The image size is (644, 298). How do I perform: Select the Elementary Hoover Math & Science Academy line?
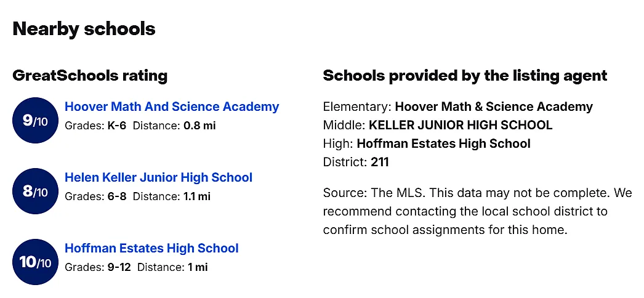point(458,107)
